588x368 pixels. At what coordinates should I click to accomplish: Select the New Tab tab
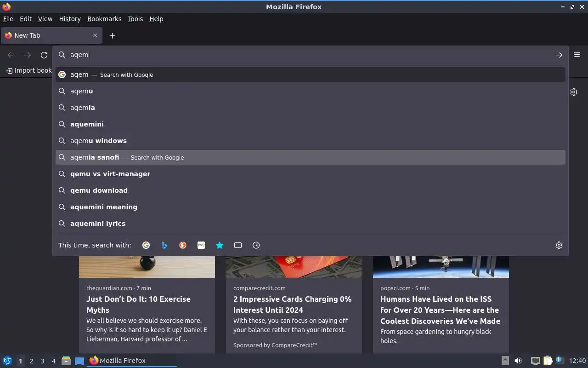tap(51, 35)
